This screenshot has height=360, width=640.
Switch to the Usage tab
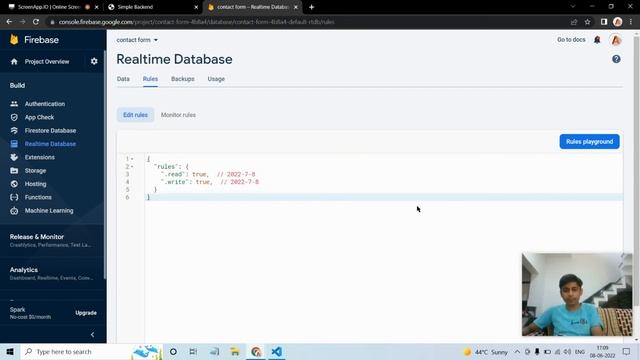click(x=216, y=79)
